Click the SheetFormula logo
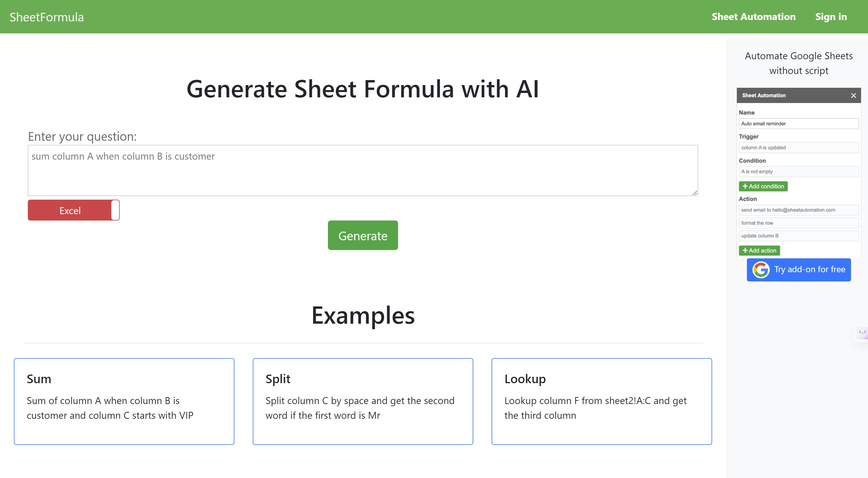 click(46, 16)
